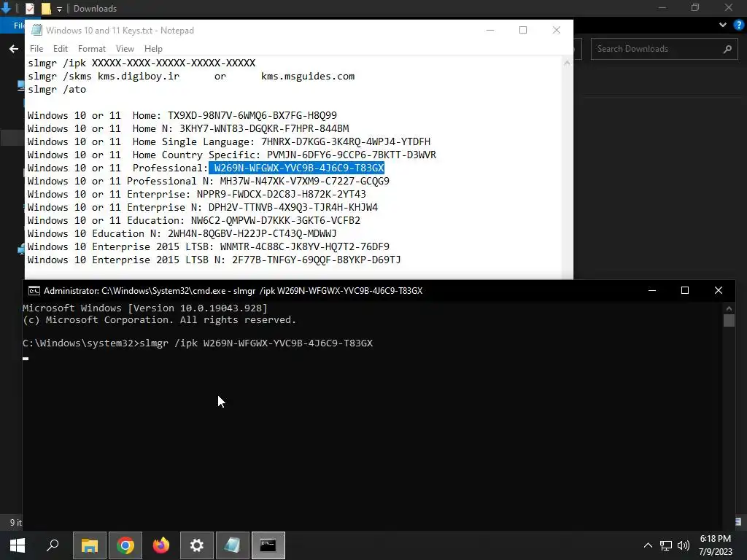Click kms.msguides.com text in Notepad
The height and width of the screenshot is (560, 747).
tap(308, 76)
